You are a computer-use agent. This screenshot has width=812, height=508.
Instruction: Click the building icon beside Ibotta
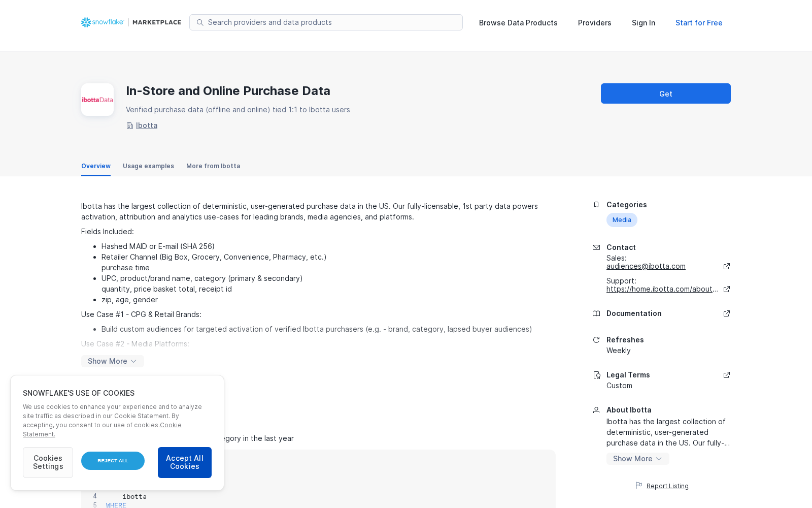(x=129, y=125)
